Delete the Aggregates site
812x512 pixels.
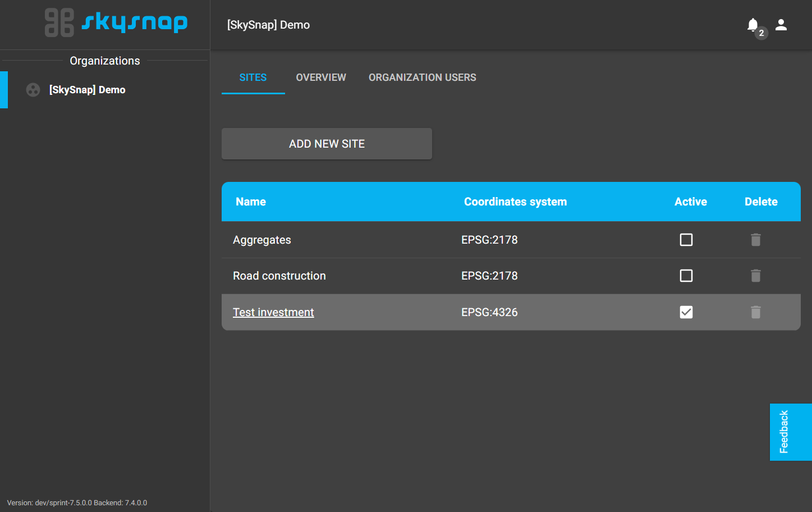tap(756, 240)
